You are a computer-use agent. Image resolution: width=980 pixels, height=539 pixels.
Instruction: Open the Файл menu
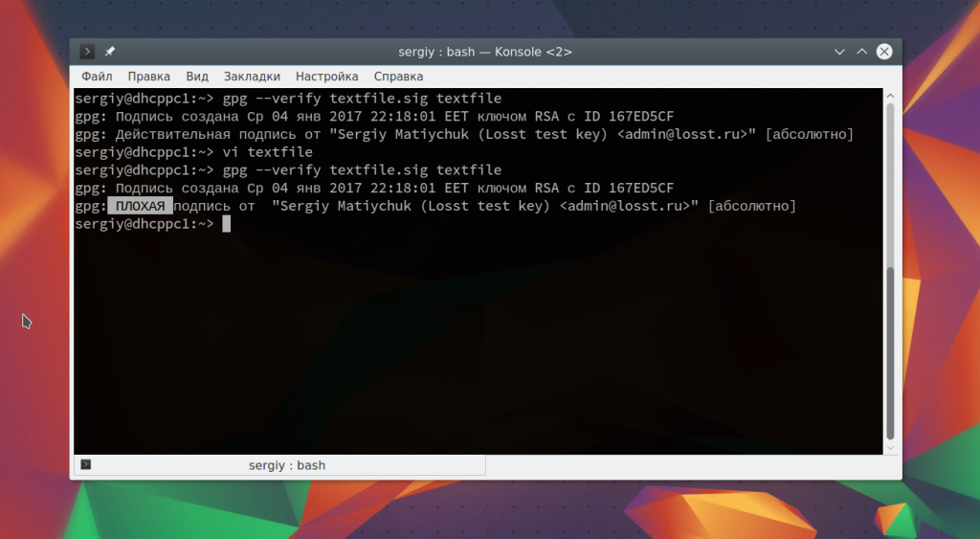click(x=97, y=77)
